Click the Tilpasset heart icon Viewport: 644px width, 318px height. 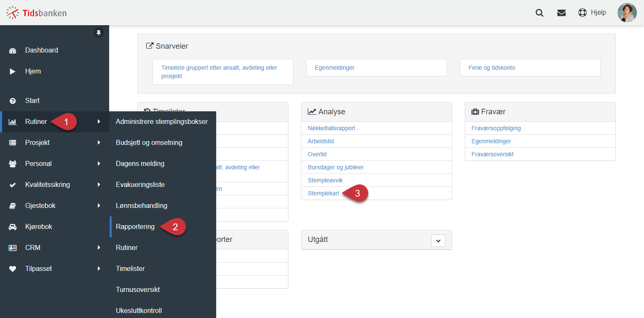click(x=13, y=269)
